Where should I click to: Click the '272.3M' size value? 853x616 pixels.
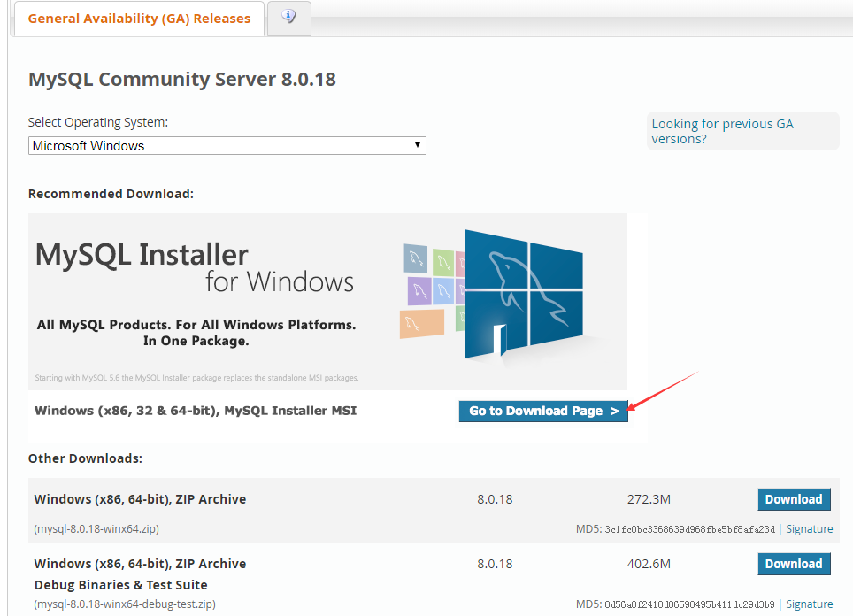click(649, 499)
